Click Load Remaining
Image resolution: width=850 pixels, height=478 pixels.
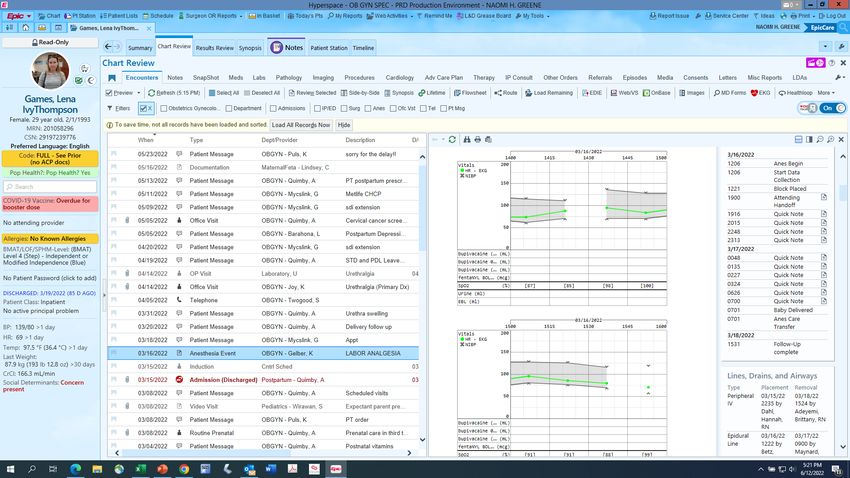point(549,93)
